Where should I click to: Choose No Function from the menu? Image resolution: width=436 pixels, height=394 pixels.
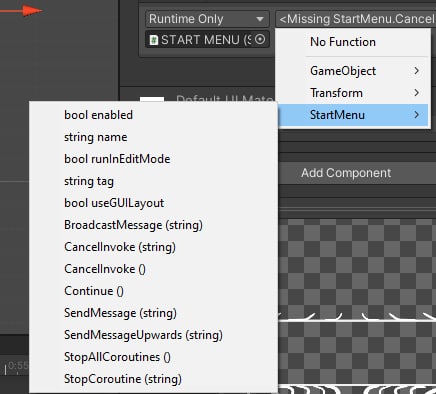[x=353, y=42]
